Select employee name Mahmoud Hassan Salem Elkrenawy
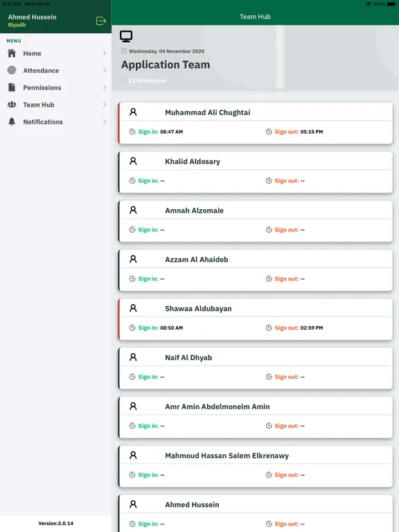Viewport: 399px width, 532px height. click(x=227, y=456)
